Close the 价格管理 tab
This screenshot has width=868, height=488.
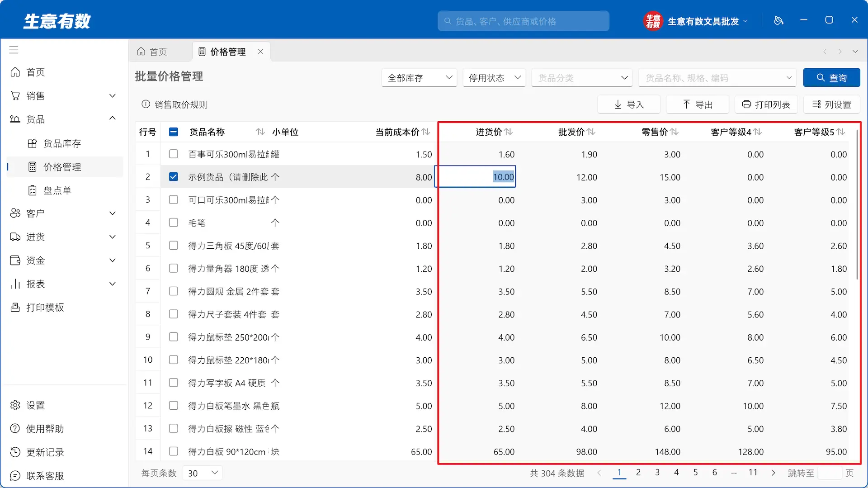[260, 52]
